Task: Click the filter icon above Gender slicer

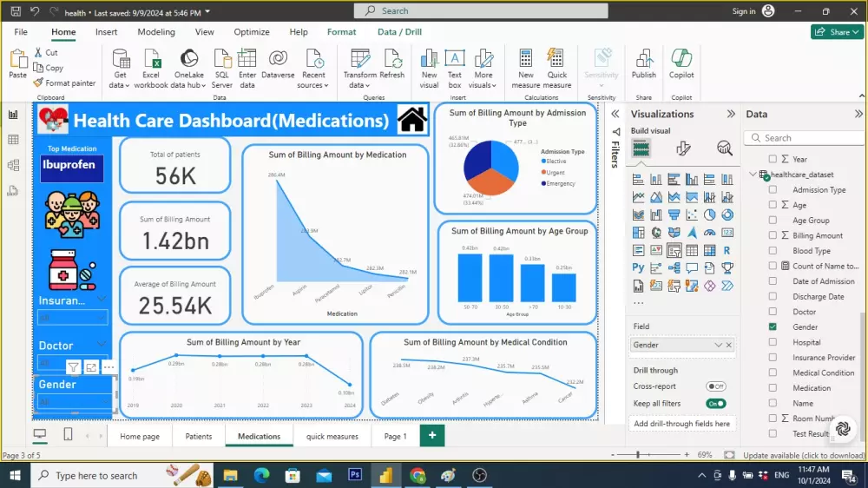Action: [73, 367]
